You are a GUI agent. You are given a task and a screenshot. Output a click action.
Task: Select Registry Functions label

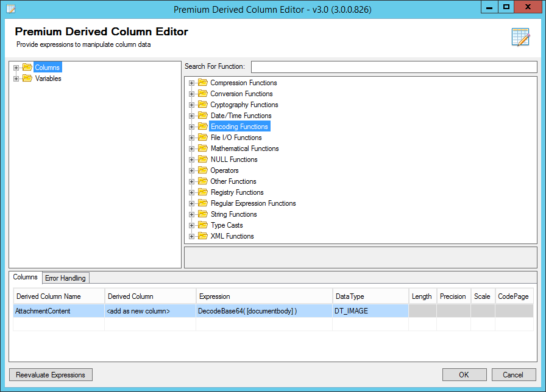pos(237,192)
